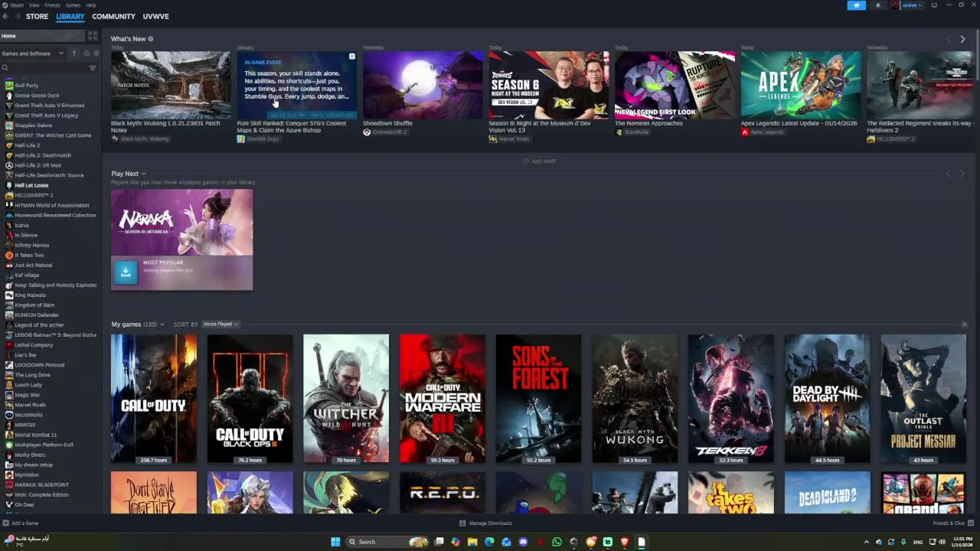Open the Sons of the Forest cover

click(x=538, y=399)
